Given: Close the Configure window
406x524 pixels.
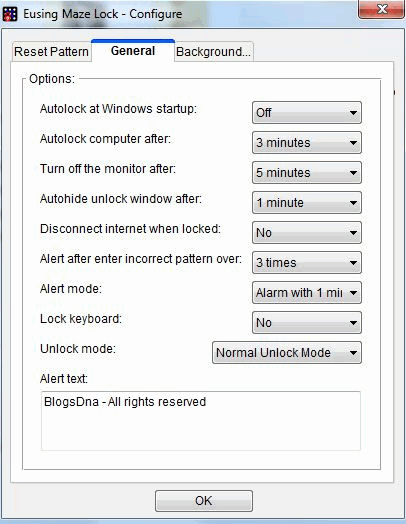Looking at the screenshot, I should pyautogui.click(x=381, y=10).
